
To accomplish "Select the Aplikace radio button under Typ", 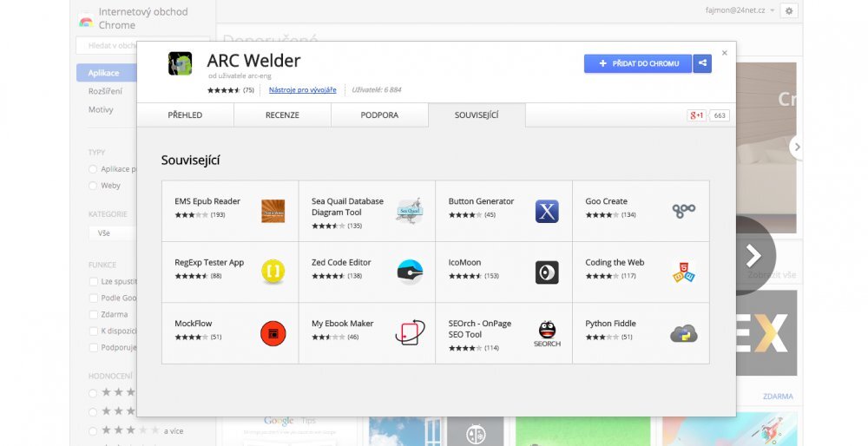I will point(93,169).
